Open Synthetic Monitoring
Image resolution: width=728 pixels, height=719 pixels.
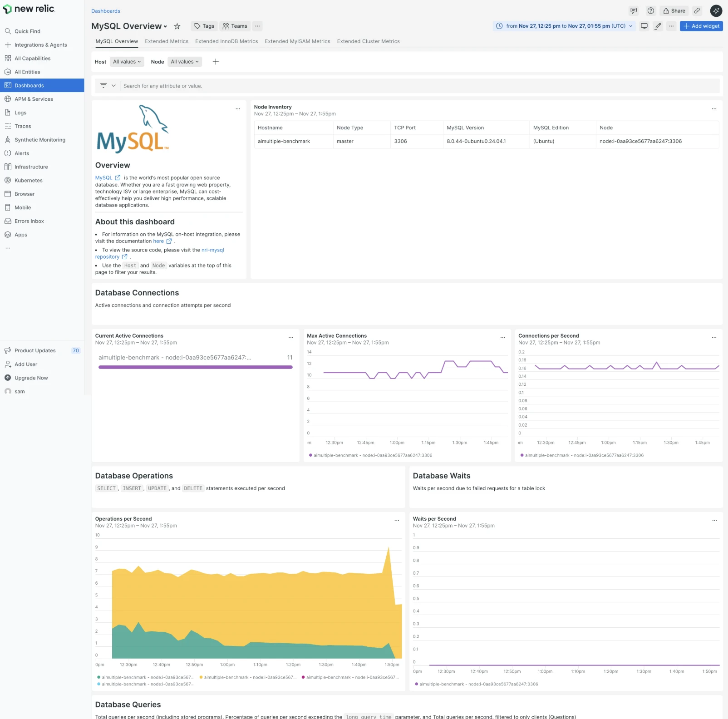click(x=40, y=140)
